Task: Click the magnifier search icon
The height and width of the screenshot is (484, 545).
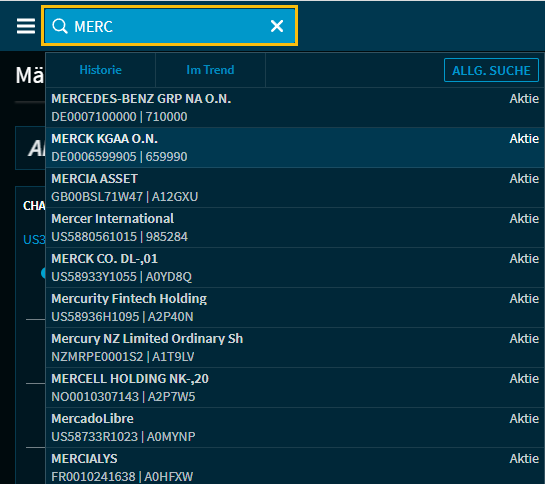Action: (60, 26)
